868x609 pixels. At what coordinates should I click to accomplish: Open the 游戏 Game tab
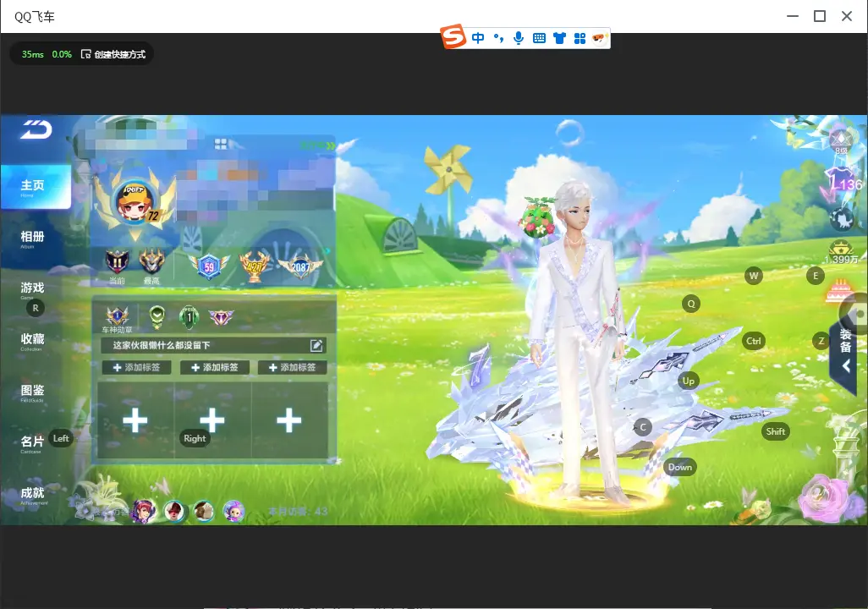(x=33, y=289)
